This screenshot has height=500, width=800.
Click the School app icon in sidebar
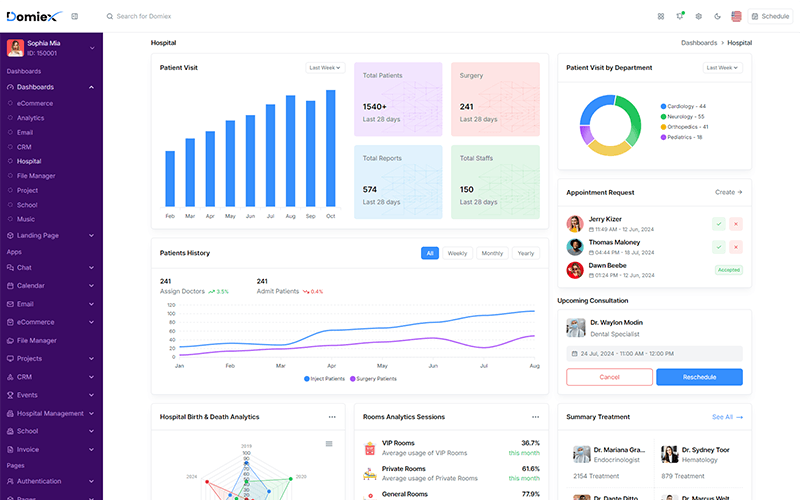pos(10,431)
